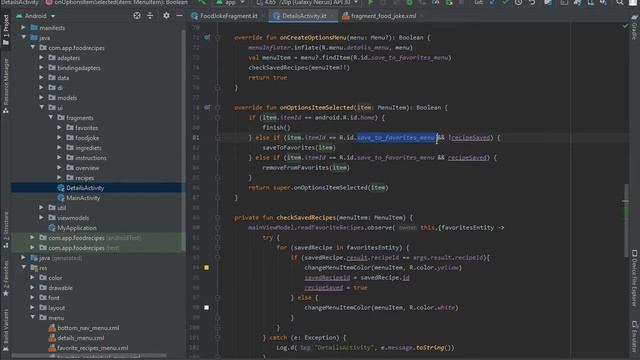Click the removeFromFavorites(item) call
The height and width of the screenshot is (360, 640).
pos(306,168)
